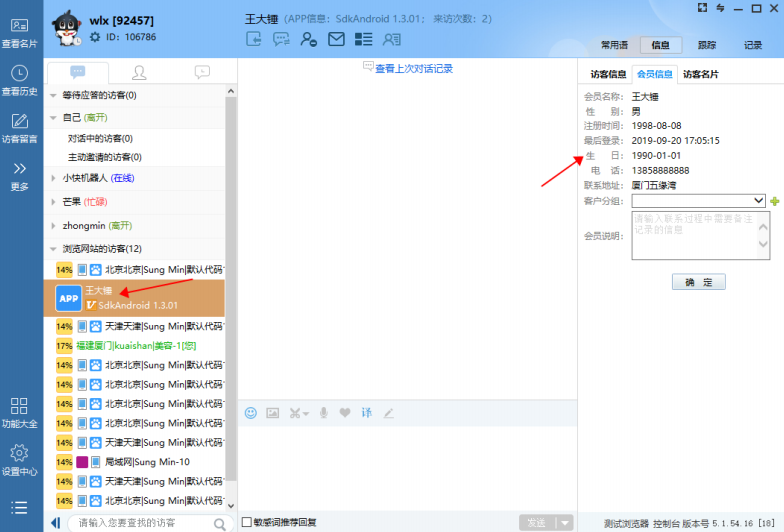Image resolution: width=784 pixels, height=532 pixels.
Task: Click the heart favorite icon in chat toolbar
Action: coord(344,413)
